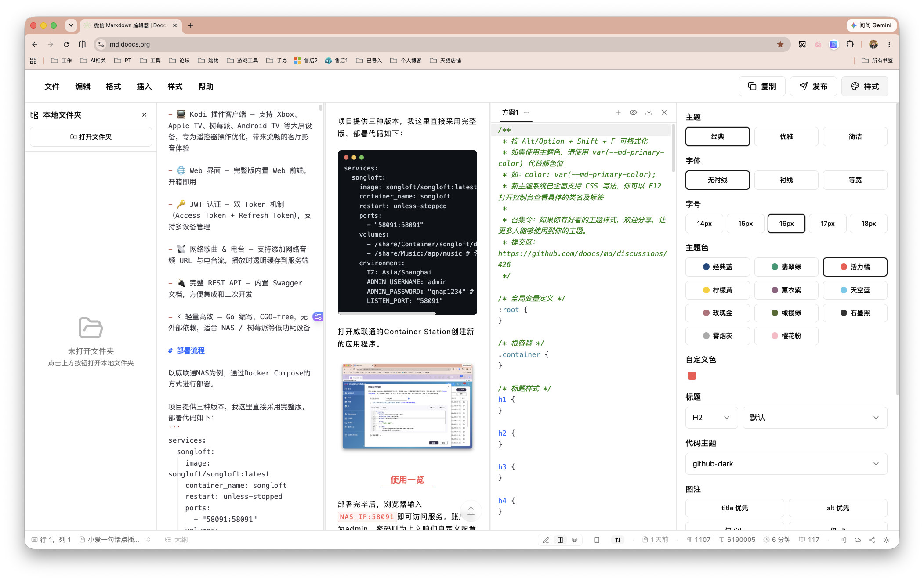Choose the 经典蓝 theme color
The height and width of the screenshot is (581, 924).
[717, 267]
